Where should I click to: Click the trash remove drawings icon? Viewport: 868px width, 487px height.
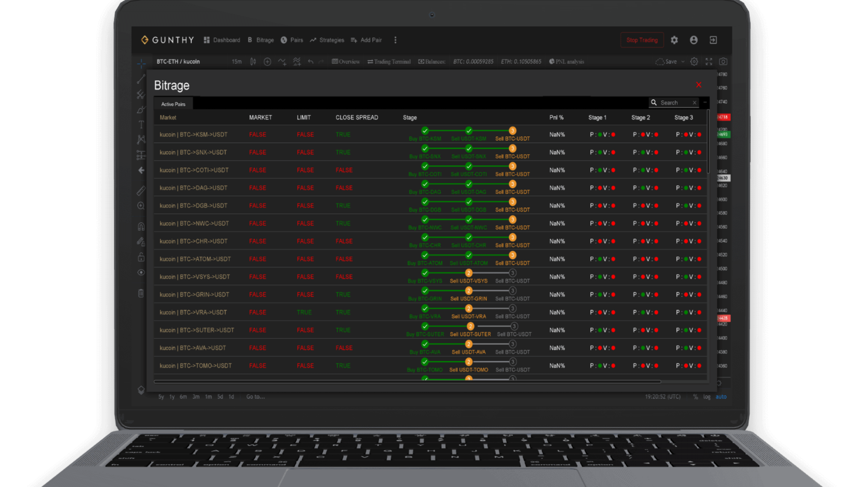coord(141,293)
